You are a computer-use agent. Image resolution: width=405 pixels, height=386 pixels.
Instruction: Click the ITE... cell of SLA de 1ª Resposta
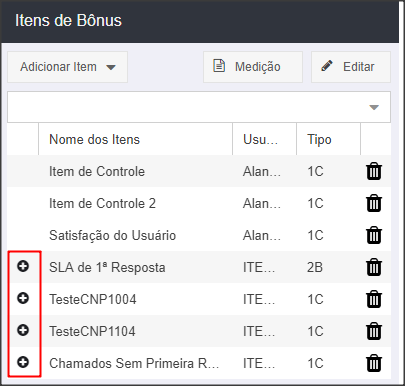259,267
